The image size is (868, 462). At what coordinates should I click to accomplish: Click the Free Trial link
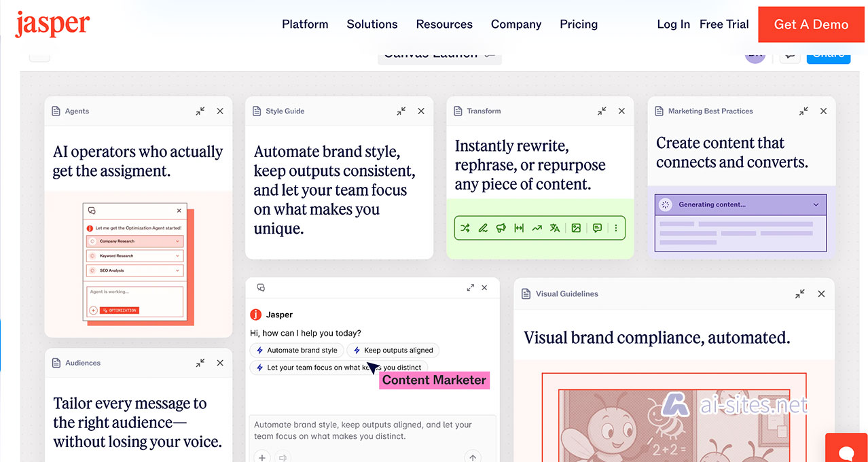coord(724,24)
